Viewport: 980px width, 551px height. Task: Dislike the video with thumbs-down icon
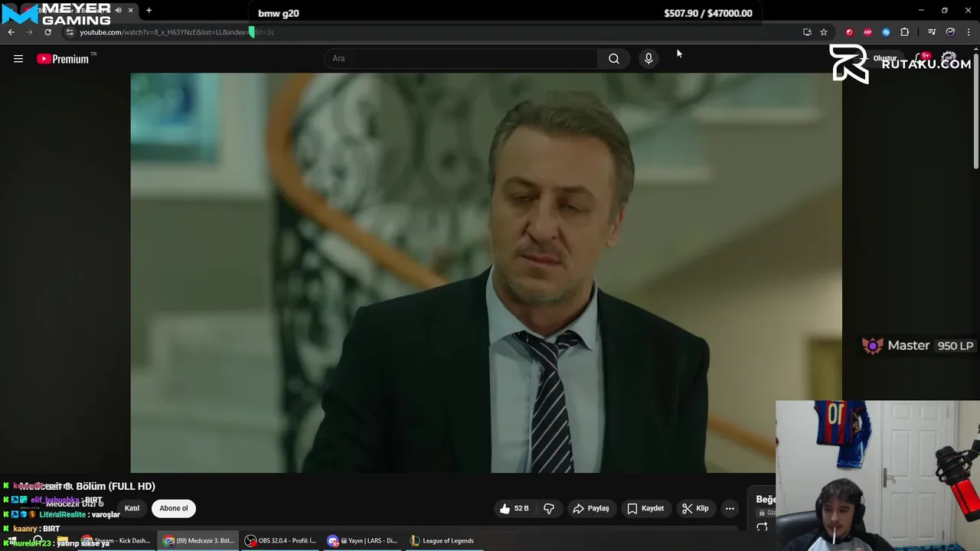tap(549, 508)
